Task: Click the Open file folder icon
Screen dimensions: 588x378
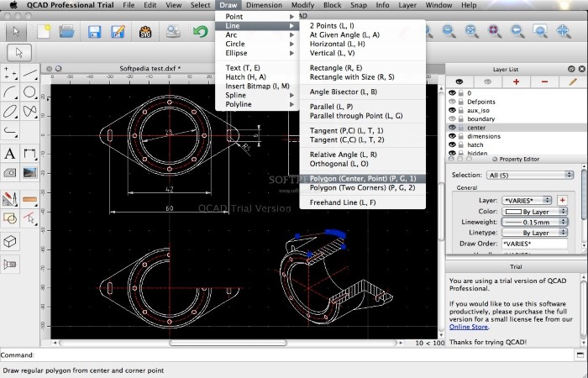Action: click(x=66, y=32)
